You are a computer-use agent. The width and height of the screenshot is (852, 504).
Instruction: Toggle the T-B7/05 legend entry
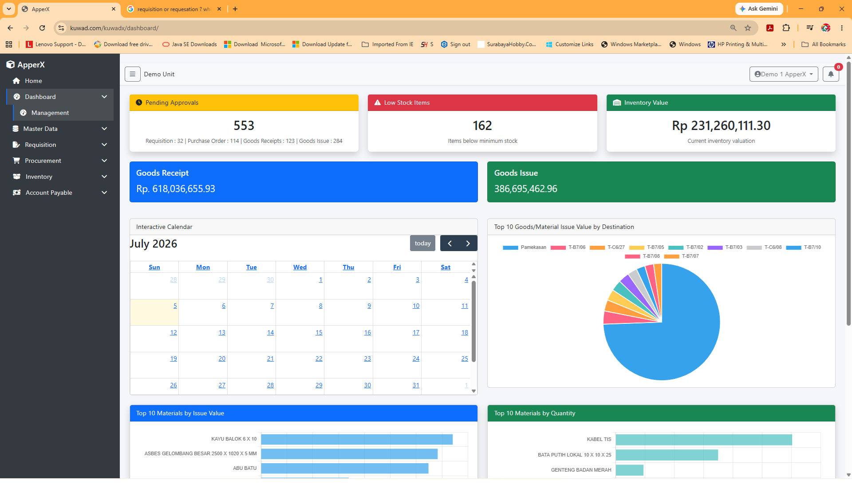(x=647, y=248)
